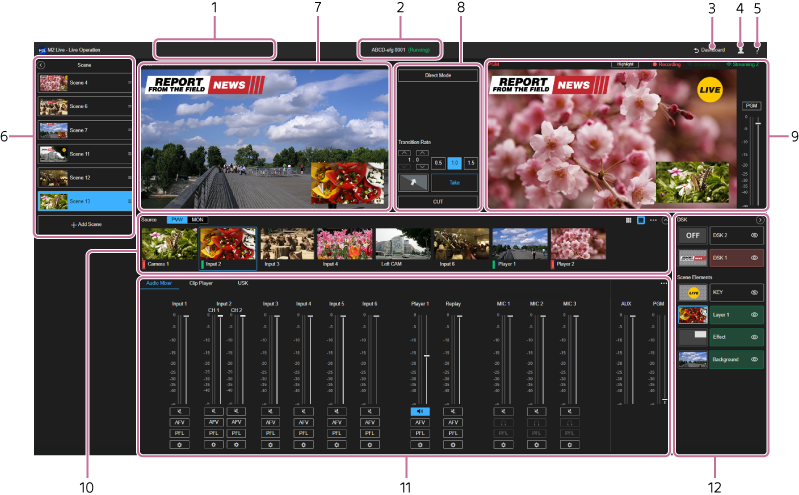Click Player 1 mute speaker icon

click(420, 411)
